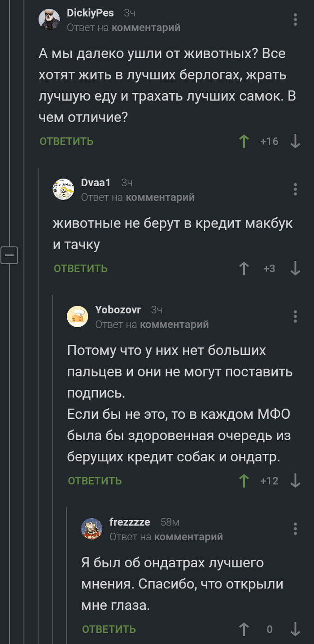Upvote frezzzze's comment
The height and width of the screenshot is (644, 314).
click(x=244, y=629)
